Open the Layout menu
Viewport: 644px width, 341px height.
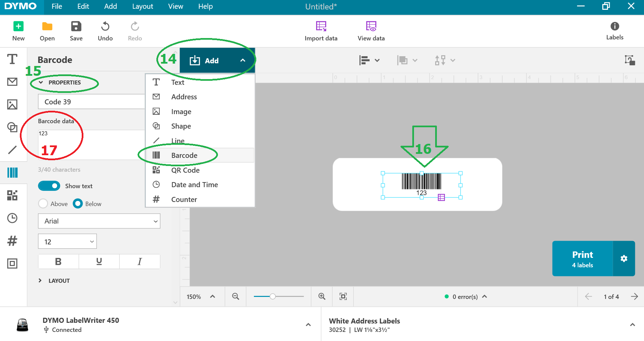142,6
